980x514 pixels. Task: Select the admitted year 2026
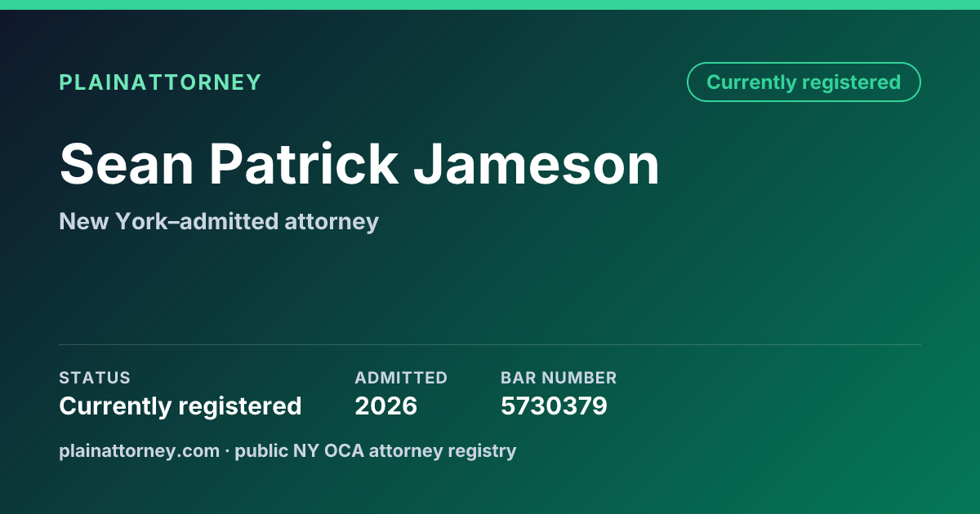coord(385,406)
